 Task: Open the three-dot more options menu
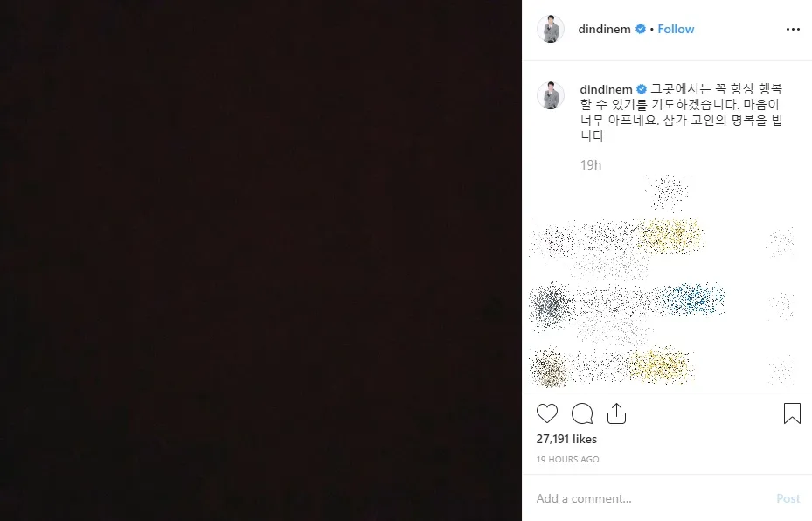793,29
